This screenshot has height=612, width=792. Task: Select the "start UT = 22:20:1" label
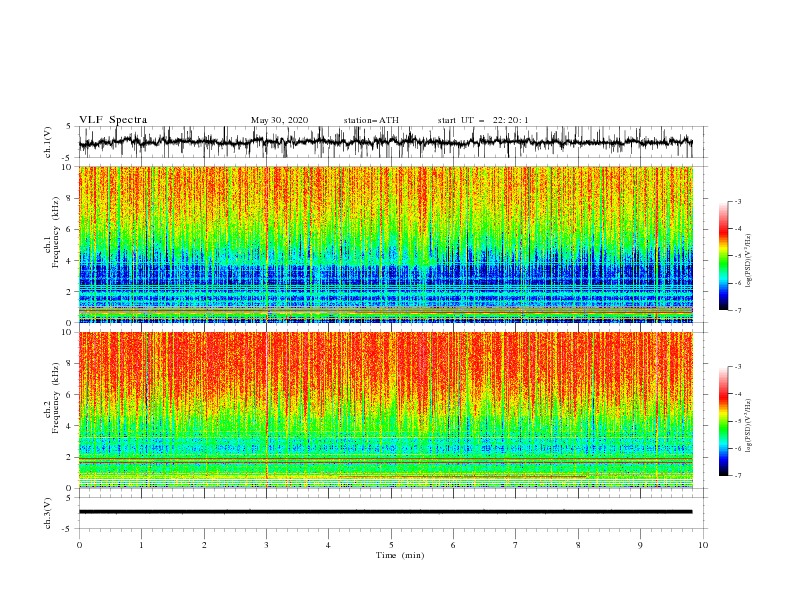(x=483, y=120)
